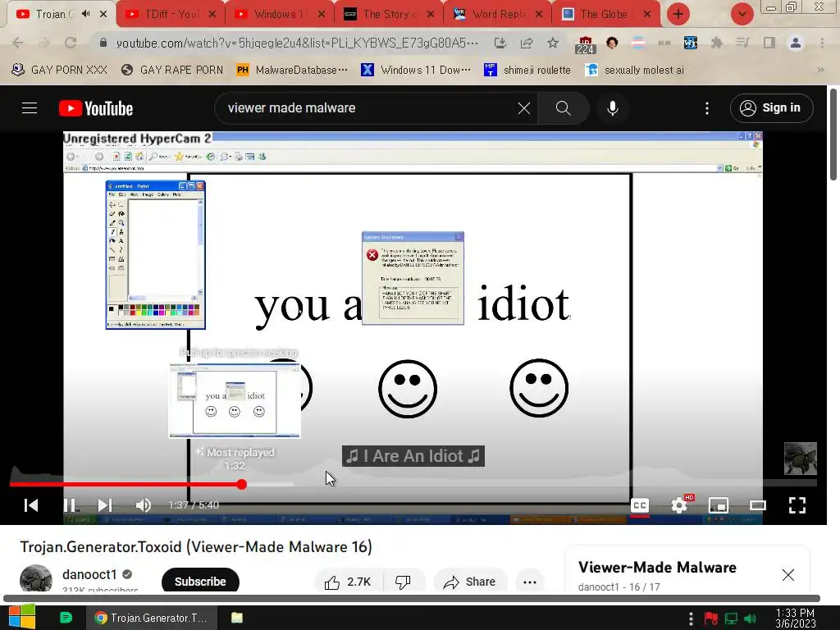Screen dimensions: 840x630
Task: Switch to The Globe tab
Action: click(x=605, y=15)
